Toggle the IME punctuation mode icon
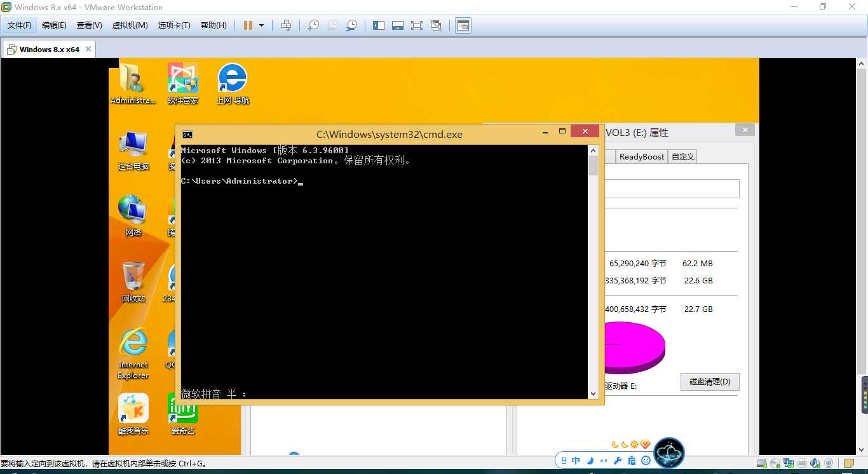This screenshot has width=868, height=474. coord(604,461)
